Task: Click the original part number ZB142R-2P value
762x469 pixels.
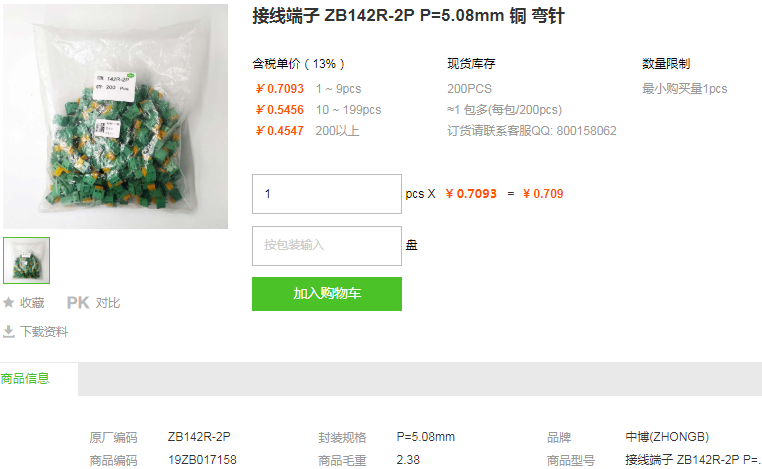Action: [199, 437]
